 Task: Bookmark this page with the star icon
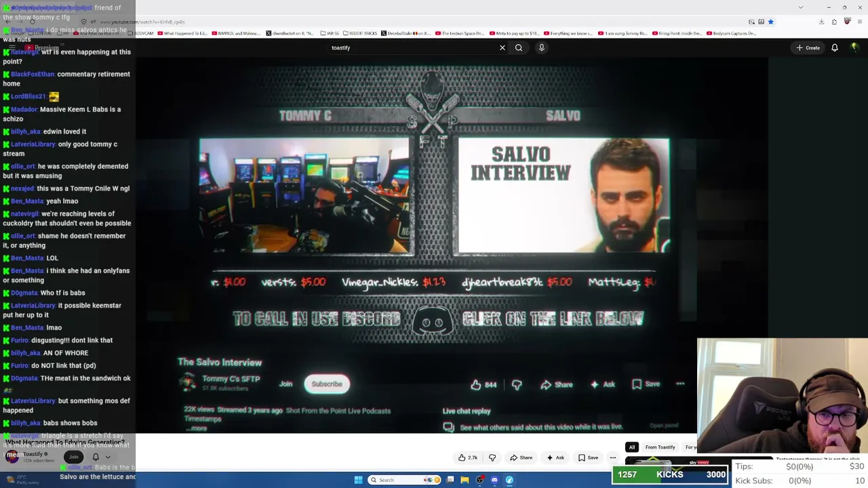click(770, 22)
